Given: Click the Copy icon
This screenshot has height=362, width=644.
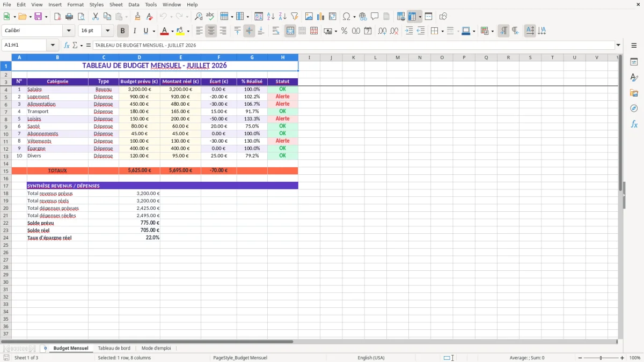Looking at the screenshot, I should (107, 17).
